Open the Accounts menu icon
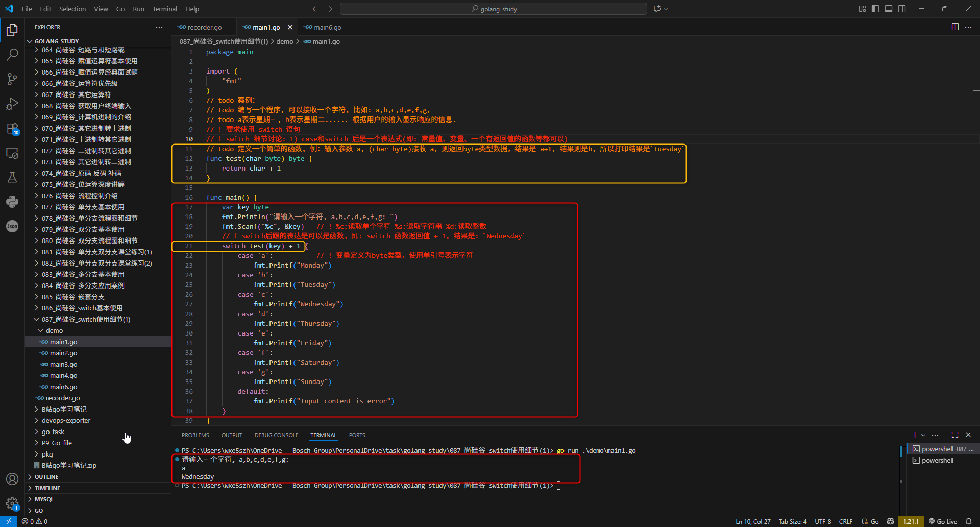 coord(12,479)
